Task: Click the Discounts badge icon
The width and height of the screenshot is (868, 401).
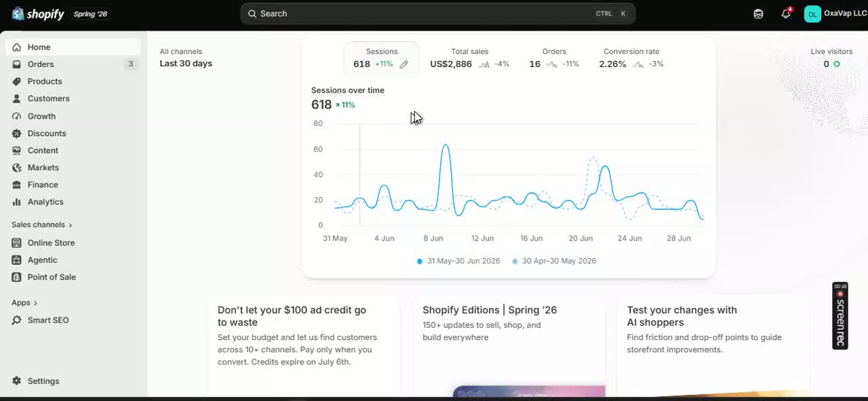Action: point(16,133)
